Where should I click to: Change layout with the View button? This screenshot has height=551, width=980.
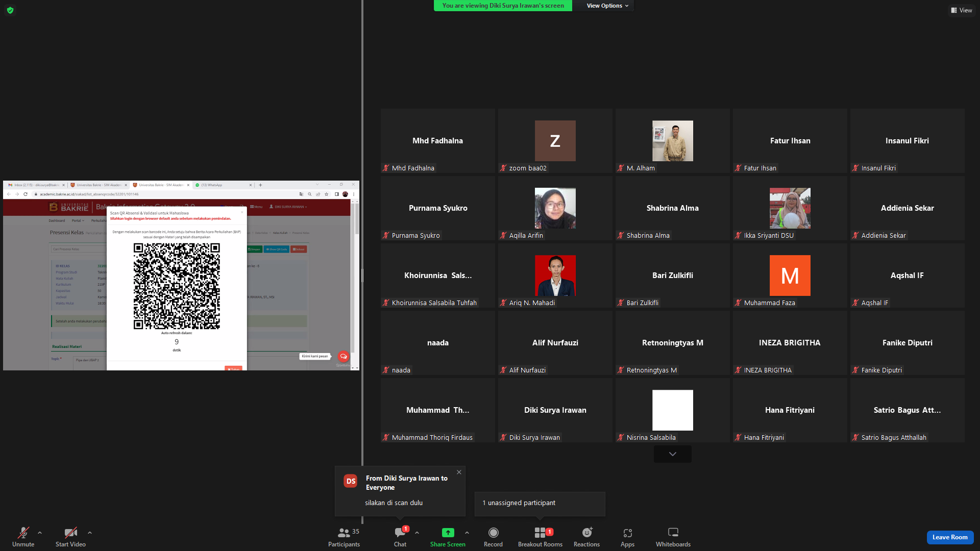(x=961, y=10)
